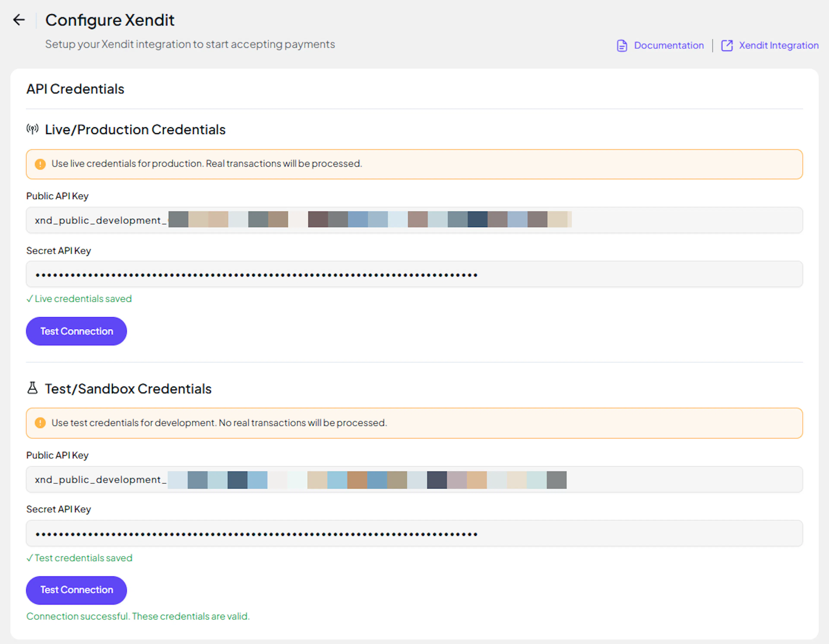Click the Live/Production Credentials heading
Image resolution: width=829 pixels, height=644 pixels.
pos(135,130)
